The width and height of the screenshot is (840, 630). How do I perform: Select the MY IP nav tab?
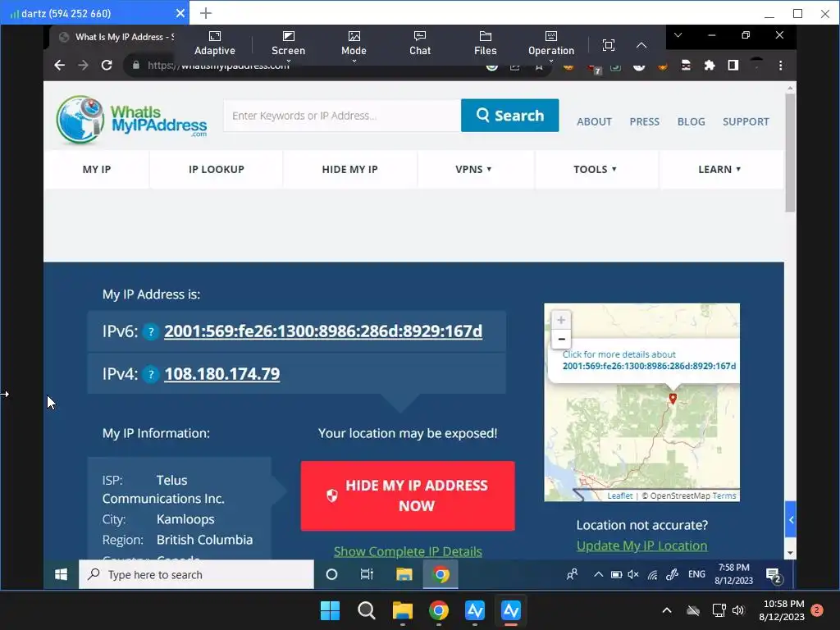(x=97, y=169)
